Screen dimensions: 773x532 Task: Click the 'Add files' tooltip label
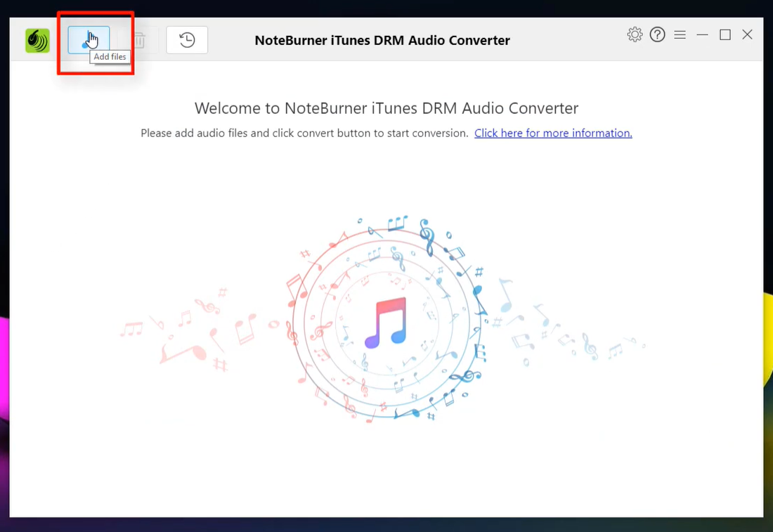pos(110,57)
